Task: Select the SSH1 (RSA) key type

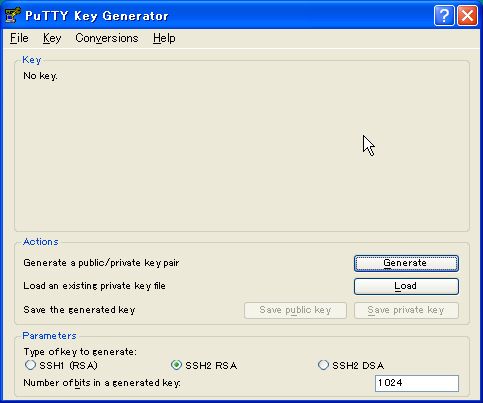Action: click(61, 365)
